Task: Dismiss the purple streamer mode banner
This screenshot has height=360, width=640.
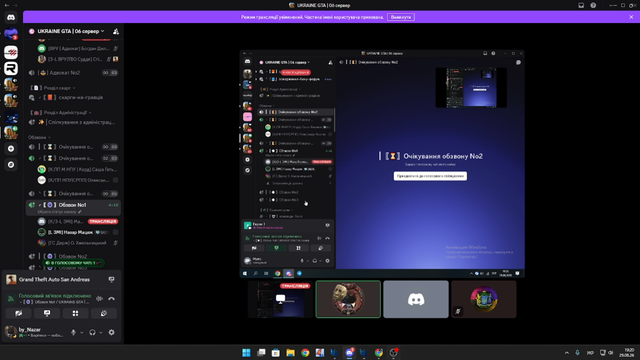Action: [x=631, y=17]
